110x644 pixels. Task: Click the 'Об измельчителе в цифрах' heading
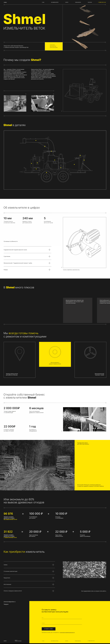coord(22,208)
